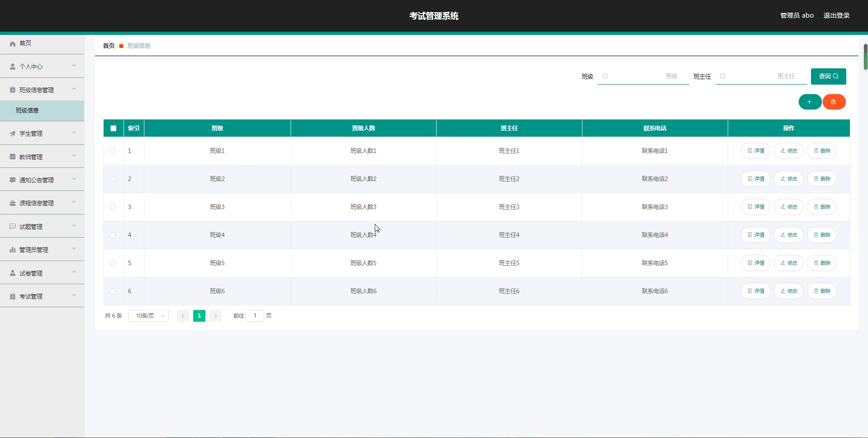
Task: Expand the 学生管理 menu chevron
Action: pos(74,133)
